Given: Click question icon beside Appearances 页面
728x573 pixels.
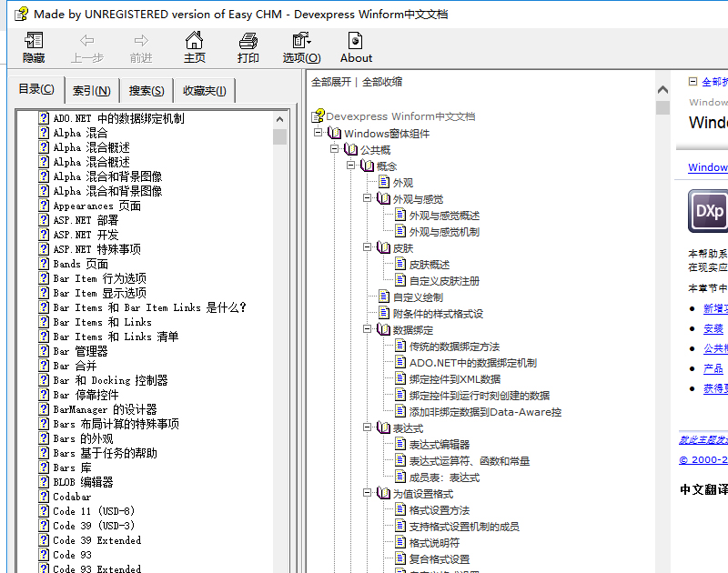Looking at the screenshot, I should pos(44,205).
